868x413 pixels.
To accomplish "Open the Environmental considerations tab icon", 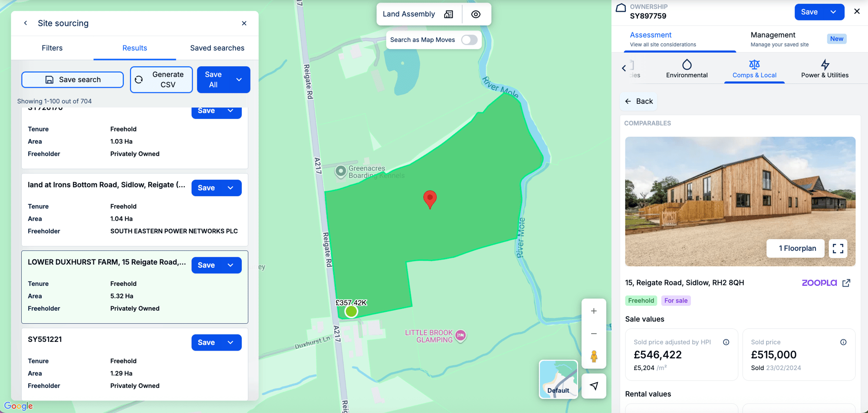I will click(x=687, y=64).
